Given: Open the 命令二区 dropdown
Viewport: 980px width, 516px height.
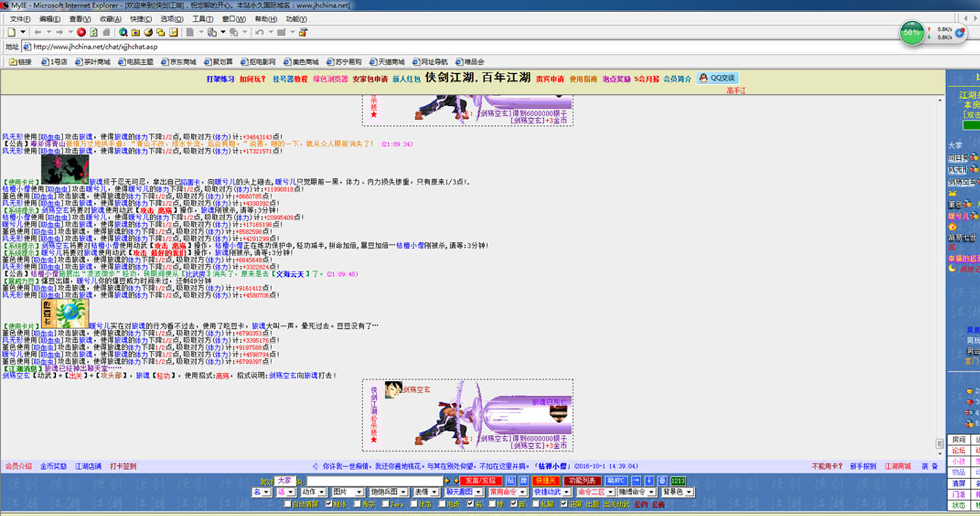Looking at the screenshot, I should (595, 492).
